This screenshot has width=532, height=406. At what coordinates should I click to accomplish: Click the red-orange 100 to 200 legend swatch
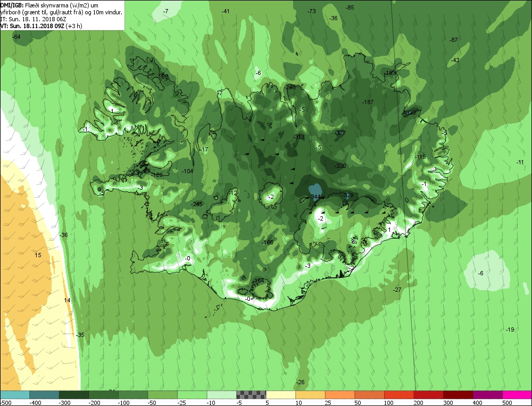(398, 395)
